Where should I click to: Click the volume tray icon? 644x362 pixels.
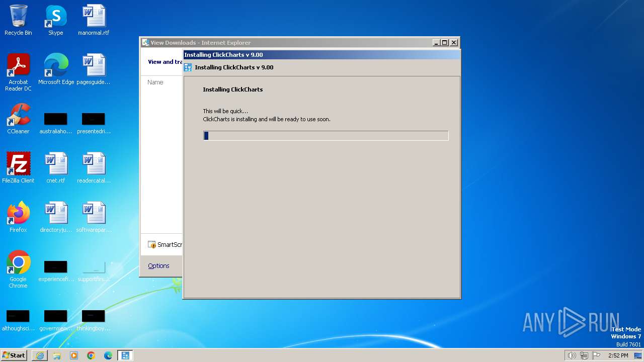pos(572,355)
